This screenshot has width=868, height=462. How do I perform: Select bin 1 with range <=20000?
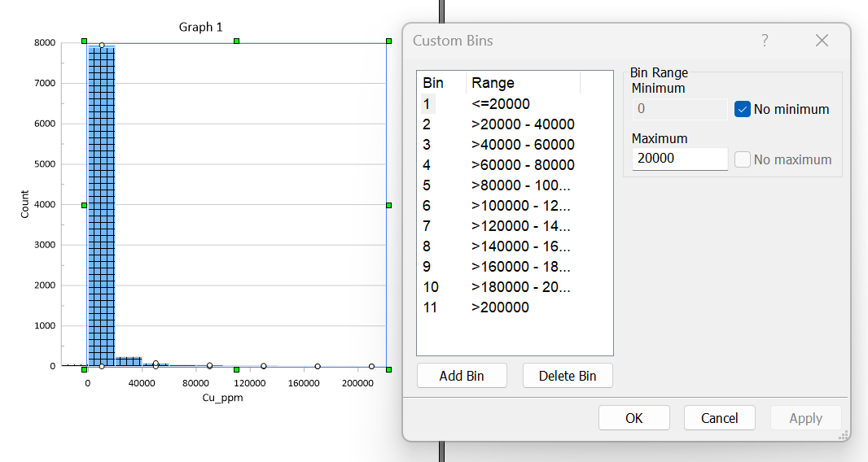coord(500,104)
